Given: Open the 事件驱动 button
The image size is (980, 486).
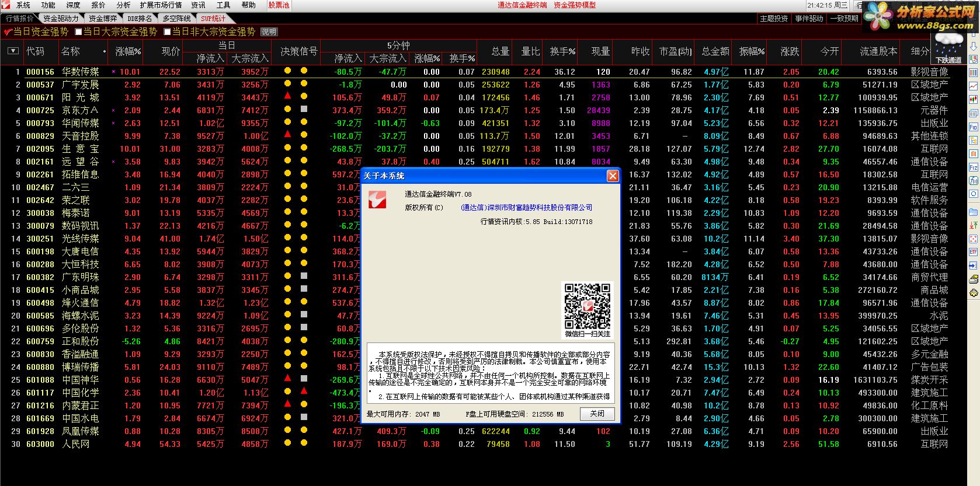Looking at the screenshot, I should pos(809,19).
